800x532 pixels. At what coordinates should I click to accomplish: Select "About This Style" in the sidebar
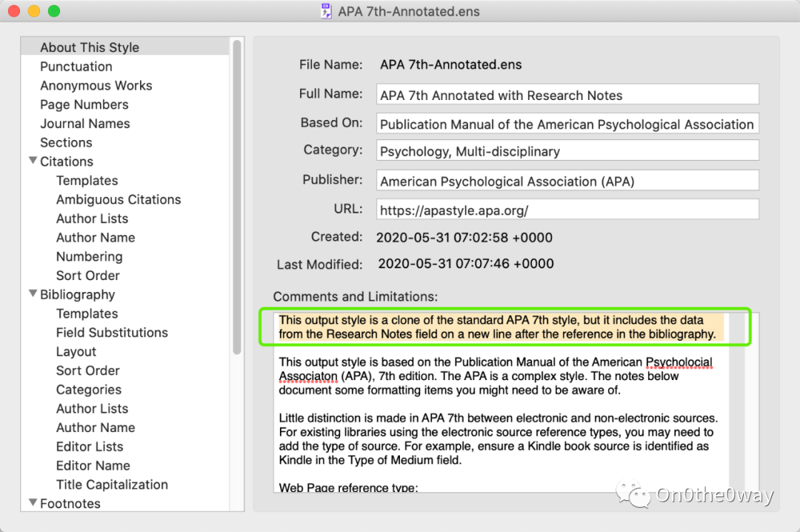tap(89, 47)
